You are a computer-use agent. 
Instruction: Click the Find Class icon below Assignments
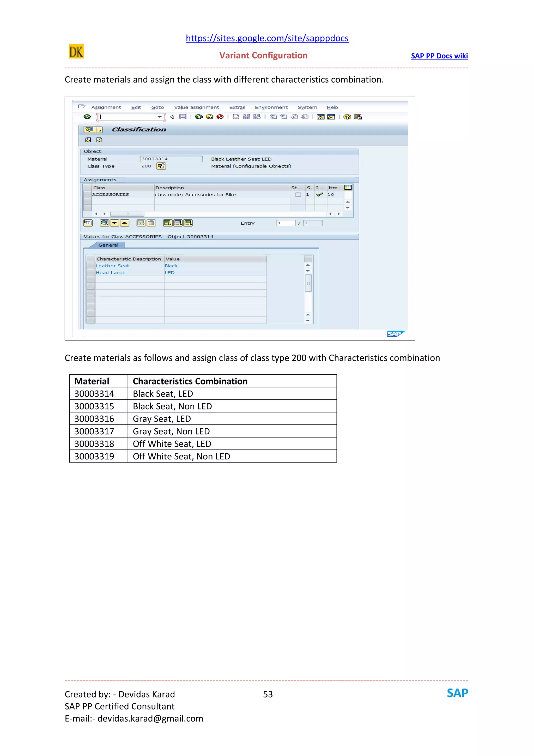(105, 223)
